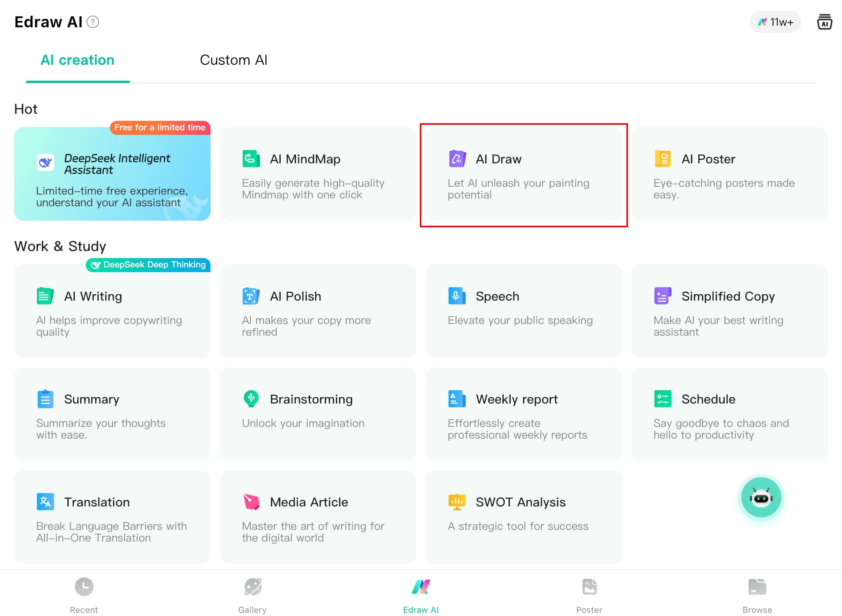This screenshot has width=842, height=616.
Task: Open the AI Draw card
Action: coord(524,174)
